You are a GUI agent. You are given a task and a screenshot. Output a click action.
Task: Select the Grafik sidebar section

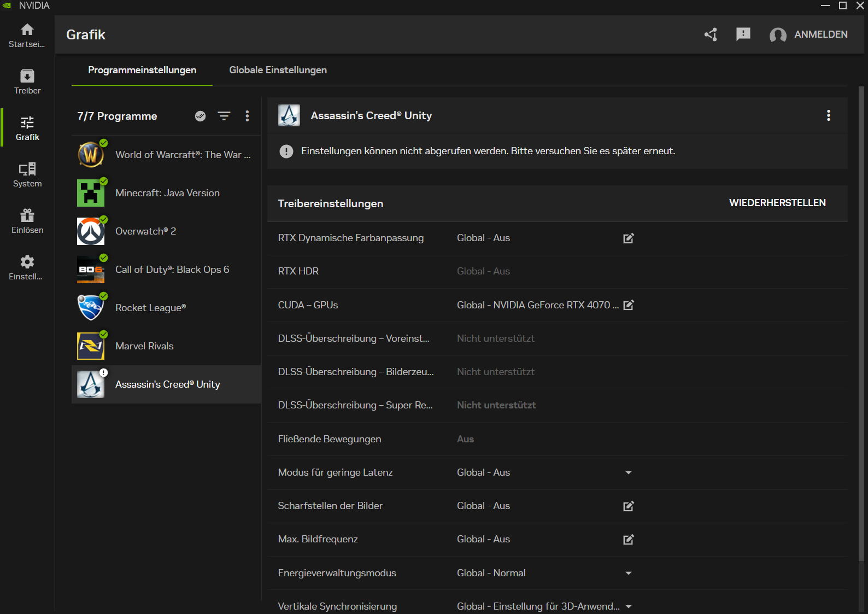pyautogui.click(x=27, y=128)
